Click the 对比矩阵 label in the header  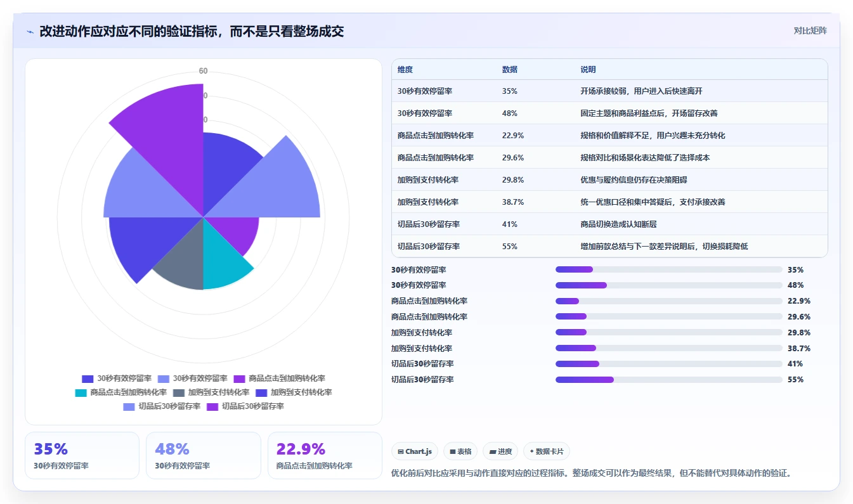(810, 30)
